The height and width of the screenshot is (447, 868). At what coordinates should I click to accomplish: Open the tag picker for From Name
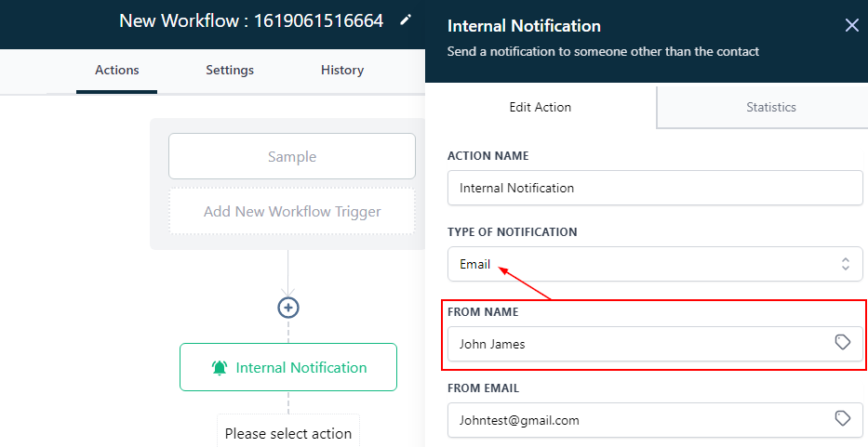coord(843,343)
